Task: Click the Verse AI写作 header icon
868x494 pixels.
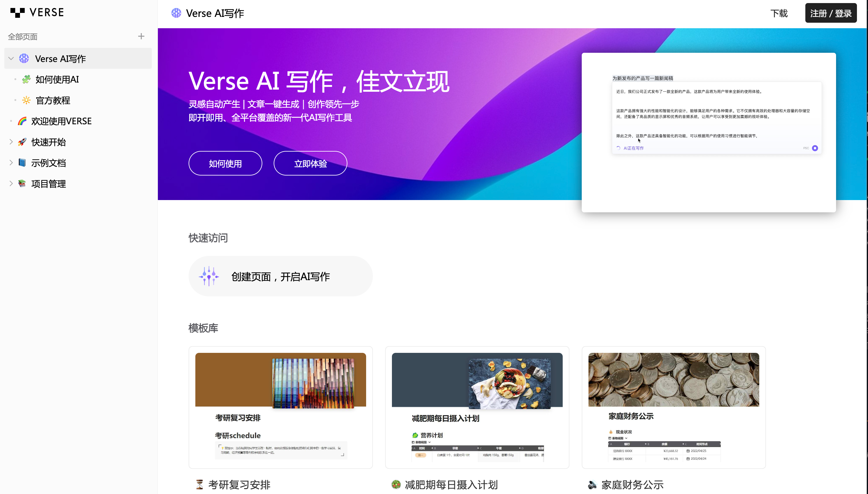Action: tap(176, 13)
